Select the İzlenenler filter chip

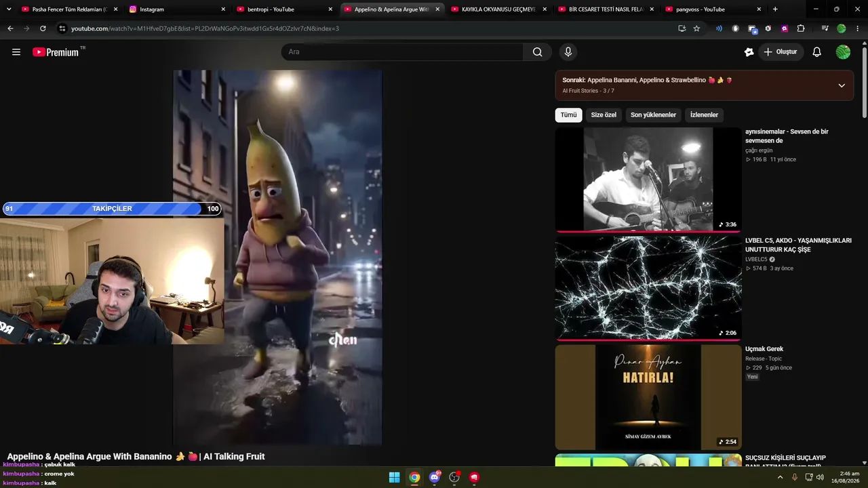[x=704, y=115]
